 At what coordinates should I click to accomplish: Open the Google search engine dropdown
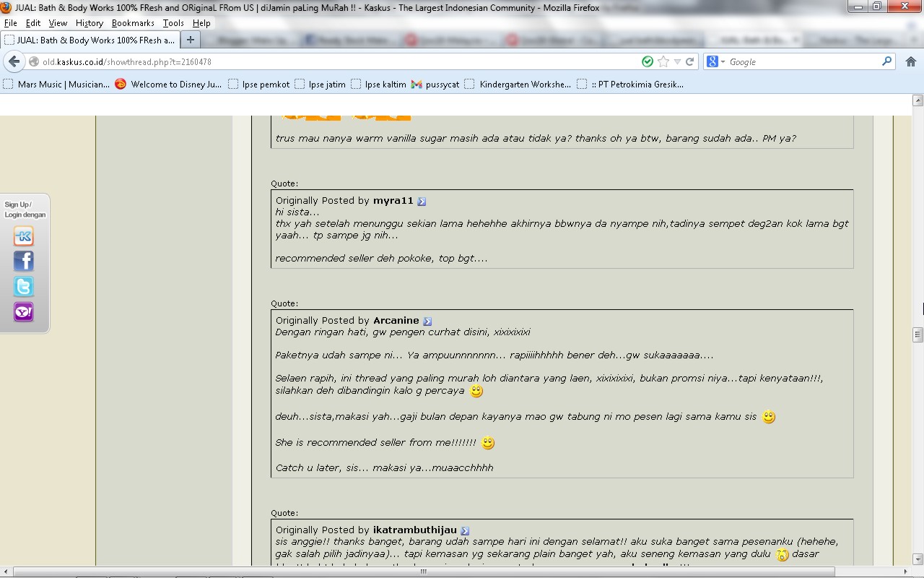[715, 62]
